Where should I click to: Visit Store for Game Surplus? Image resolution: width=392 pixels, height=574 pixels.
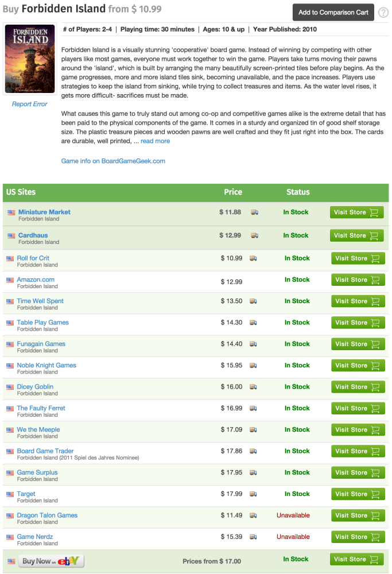[358, 472]
